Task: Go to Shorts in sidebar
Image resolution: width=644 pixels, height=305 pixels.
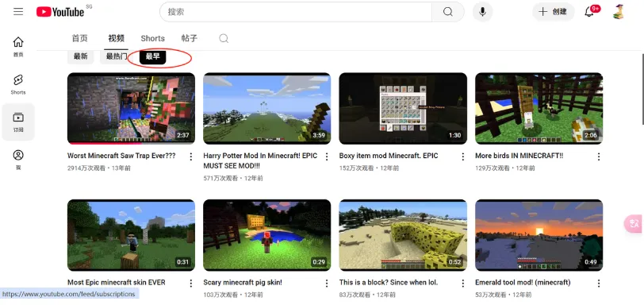Action: click(18, 85)
